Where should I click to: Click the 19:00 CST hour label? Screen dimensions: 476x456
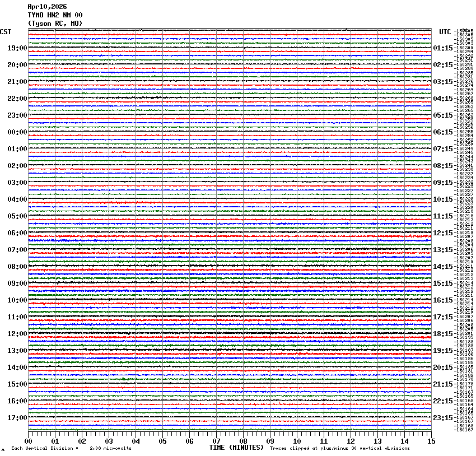coord(17,48)
